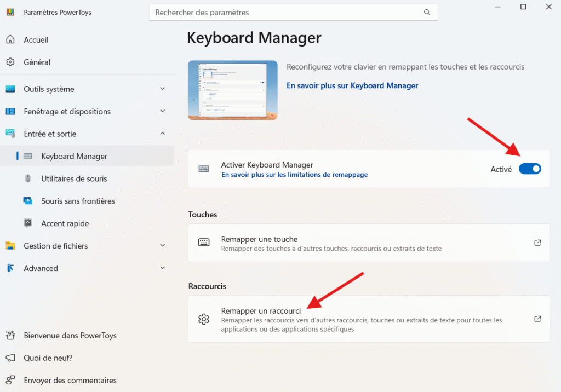
Task: Click the Accueil home icon
Action: tap(10, 40)
